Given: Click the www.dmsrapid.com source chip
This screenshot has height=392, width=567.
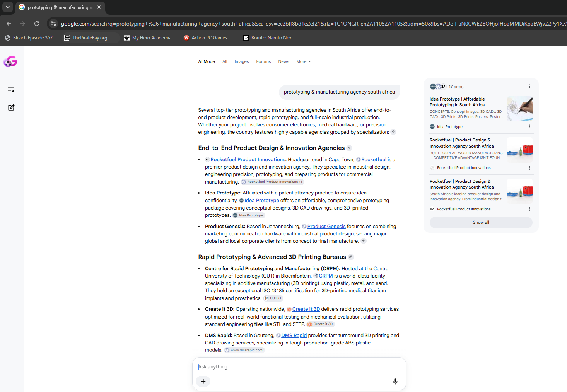Looking at the screenshot, I should coord(244,350).
